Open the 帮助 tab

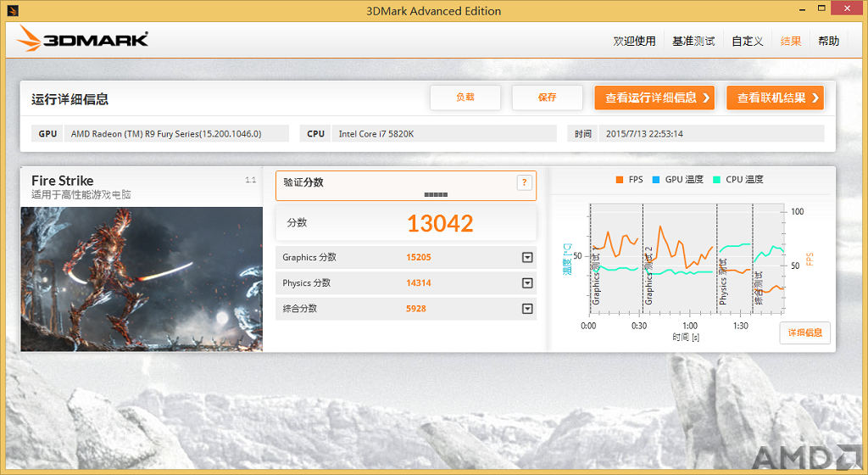[x=829, y=41]
